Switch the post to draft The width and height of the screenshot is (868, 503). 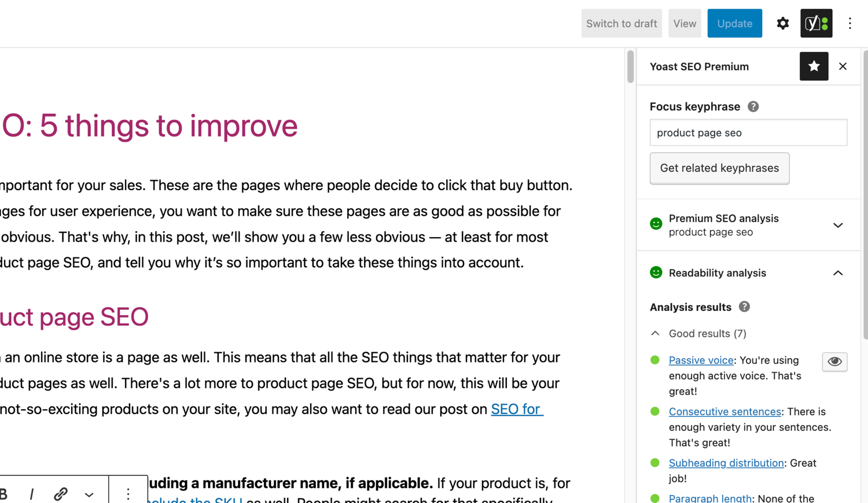[x=621, y=23]
